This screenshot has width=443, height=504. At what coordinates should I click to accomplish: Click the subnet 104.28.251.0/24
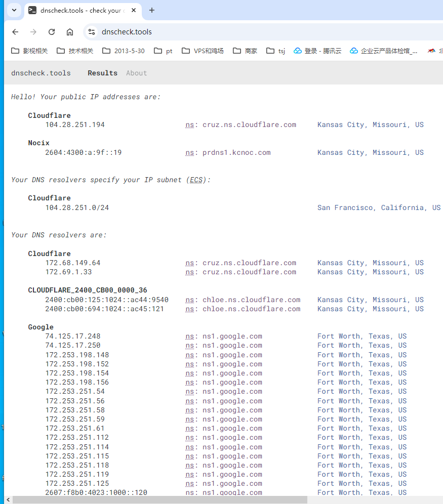tap(77, 207)
